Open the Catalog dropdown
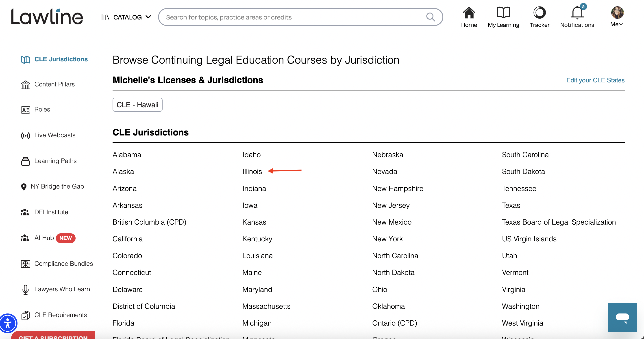 point(126,17)
